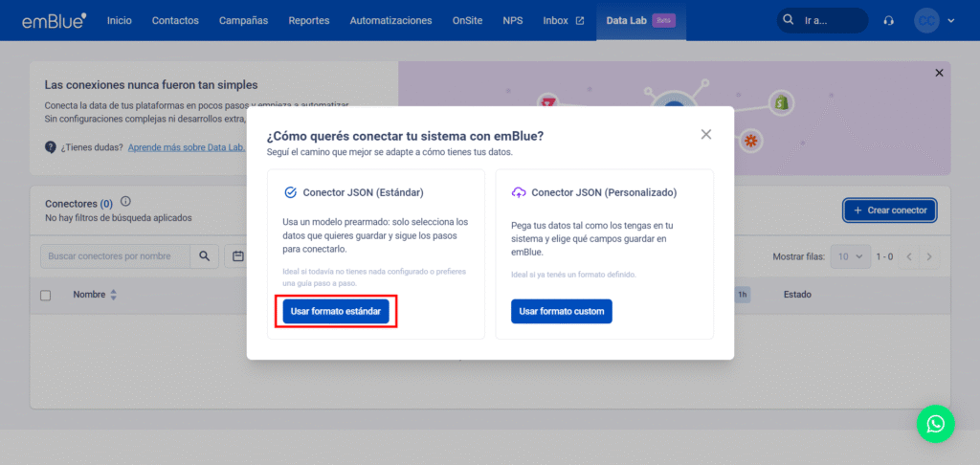
Task: Click the search magnifier beside connector search
Action: (204, 256)
